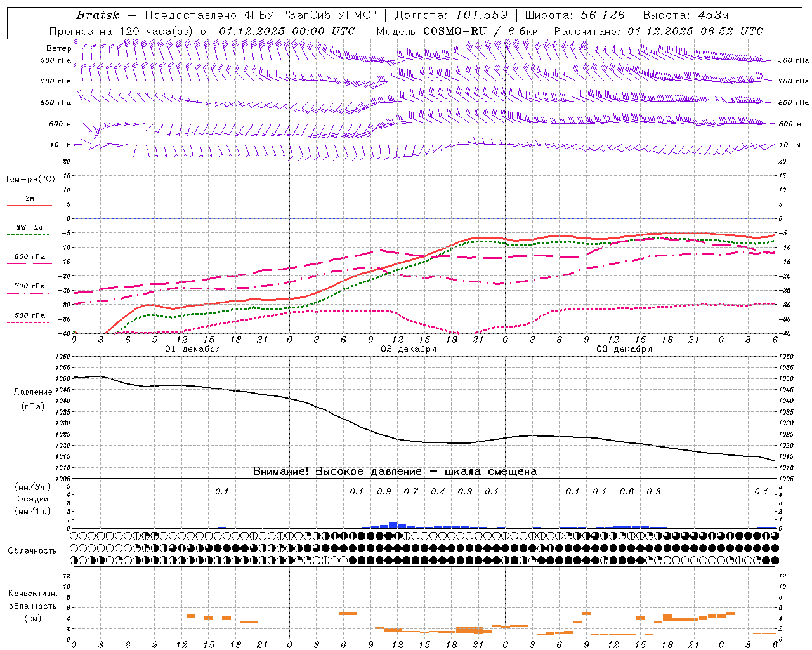Click the Давление pressure panel label
Image resolution: width=812 pixels, height=650 pixels.
[33, 392]
